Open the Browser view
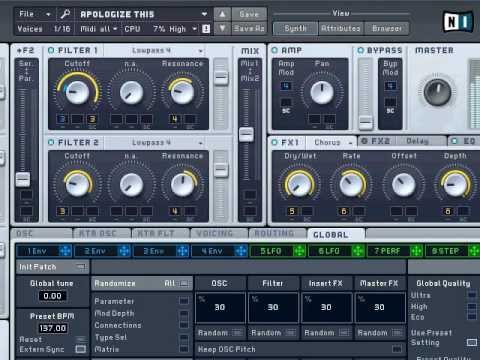This screenshot has height=360, width=480. pyautogui.click(x=386, y=29)
